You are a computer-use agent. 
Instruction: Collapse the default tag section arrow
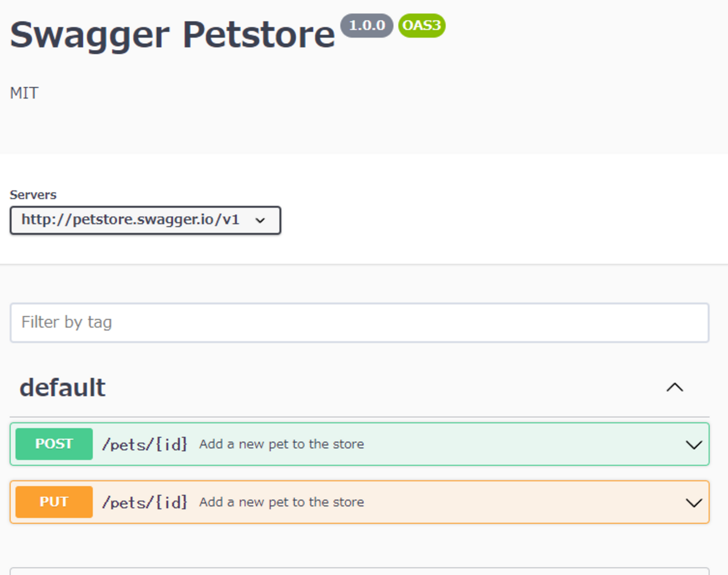[675, 387]
